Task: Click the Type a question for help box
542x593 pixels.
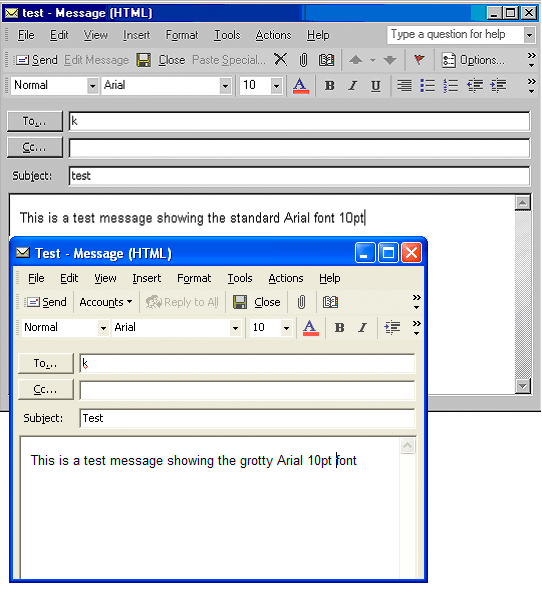Action: click(x=455, y=34)
